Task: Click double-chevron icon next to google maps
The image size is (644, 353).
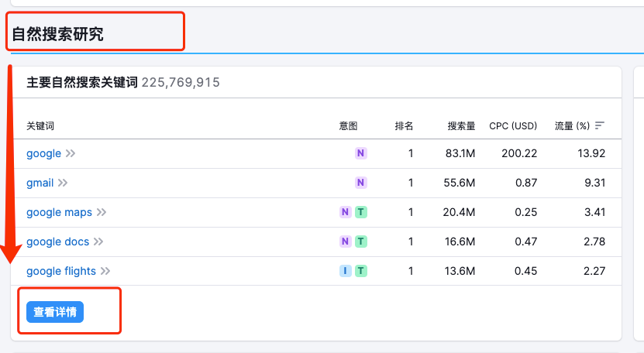Action: click(x=102, y=212)
